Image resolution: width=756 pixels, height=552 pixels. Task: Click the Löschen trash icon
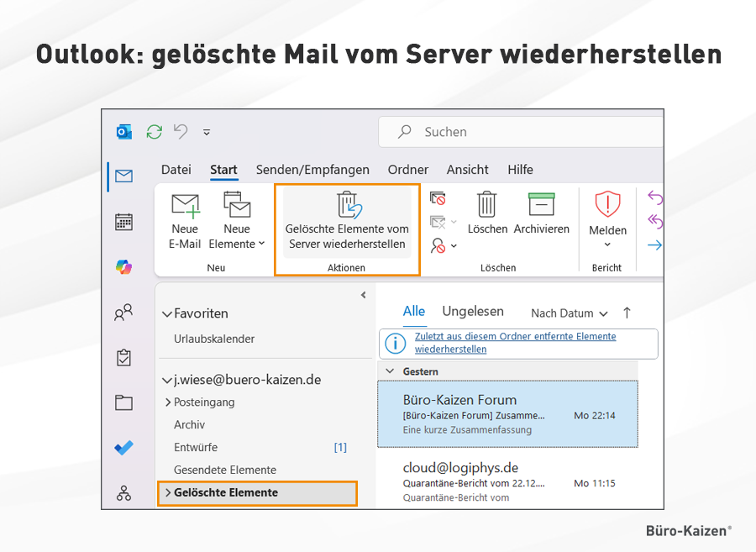[487, 213]
